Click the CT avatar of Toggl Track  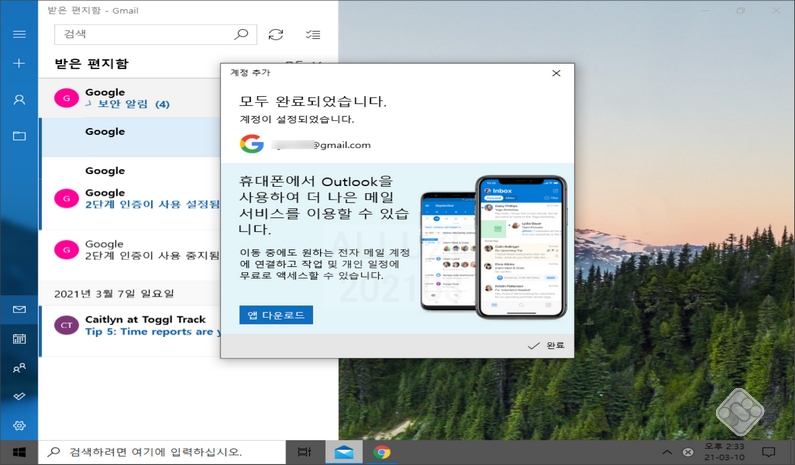[66, 325]
